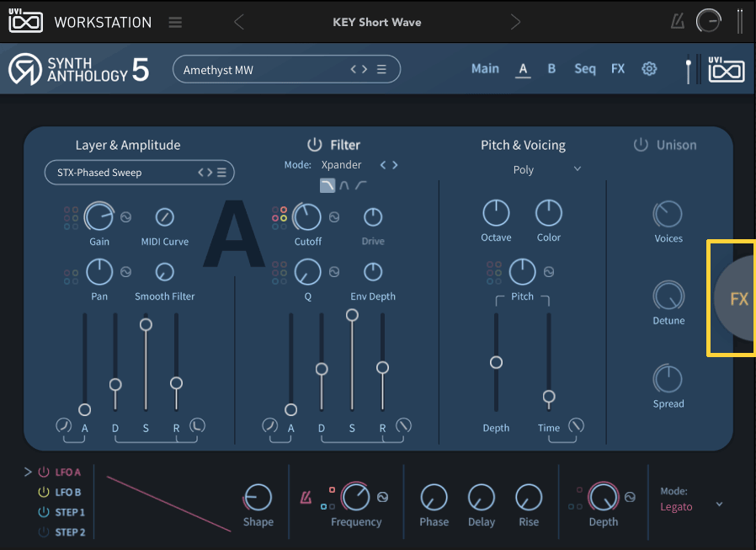This screenshot has width=756, height=550.
Task: Click the MIDI Curve knob
Action: pos(164,217)
